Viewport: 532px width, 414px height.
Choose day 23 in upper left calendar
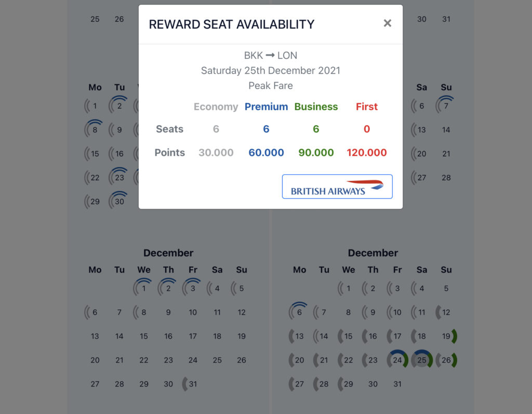tap(119, 177)
